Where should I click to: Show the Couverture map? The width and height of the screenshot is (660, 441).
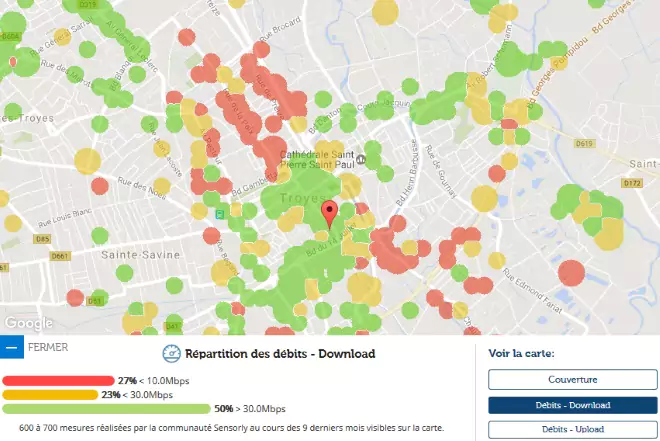pos(572,380)
